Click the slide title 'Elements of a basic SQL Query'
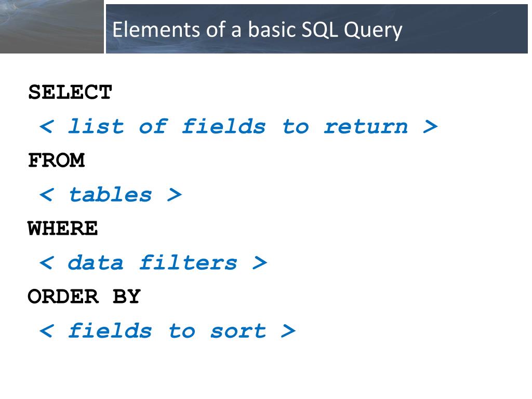The height and width of the screenshot is (399, 532). [x=257, y=30]
